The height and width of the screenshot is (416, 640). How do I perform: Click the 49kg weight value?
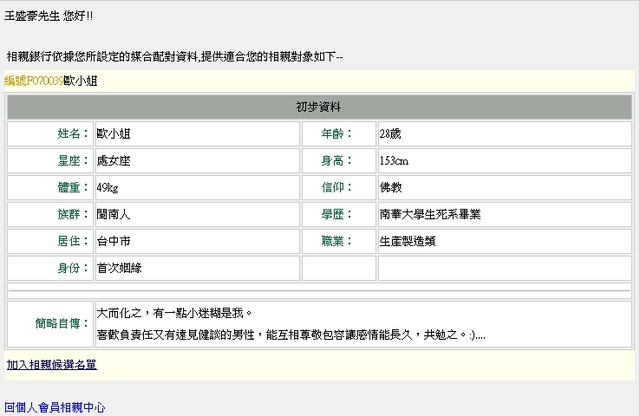pos(107,188)
